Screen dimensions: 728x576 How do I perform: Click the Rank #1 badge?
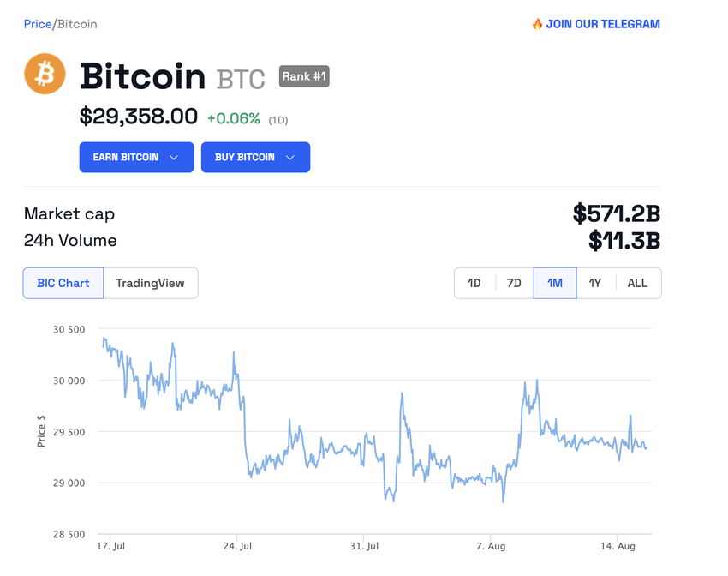(304, 76)
